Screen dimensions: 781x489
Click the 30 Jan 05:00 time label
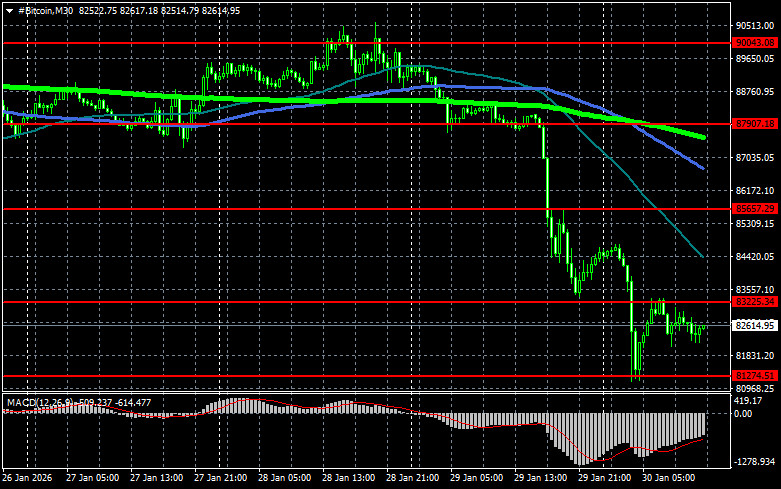pyautogui.click(x=668, y=478)
